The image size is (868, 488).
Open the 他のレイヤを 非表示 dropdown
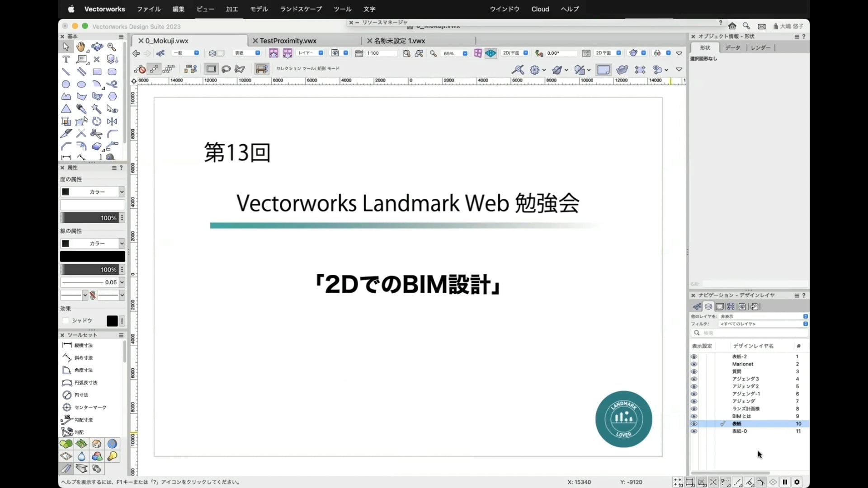coord(764,316)
